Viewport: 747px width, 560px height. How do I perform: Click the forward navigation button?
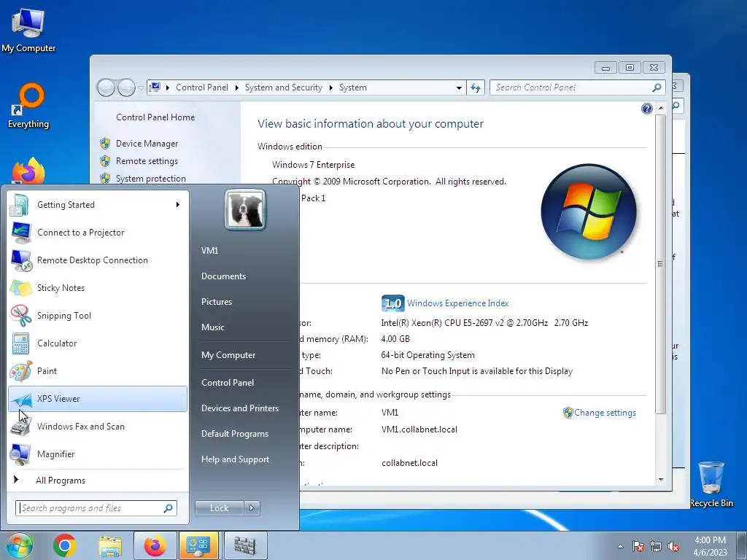tap(126, 87)
